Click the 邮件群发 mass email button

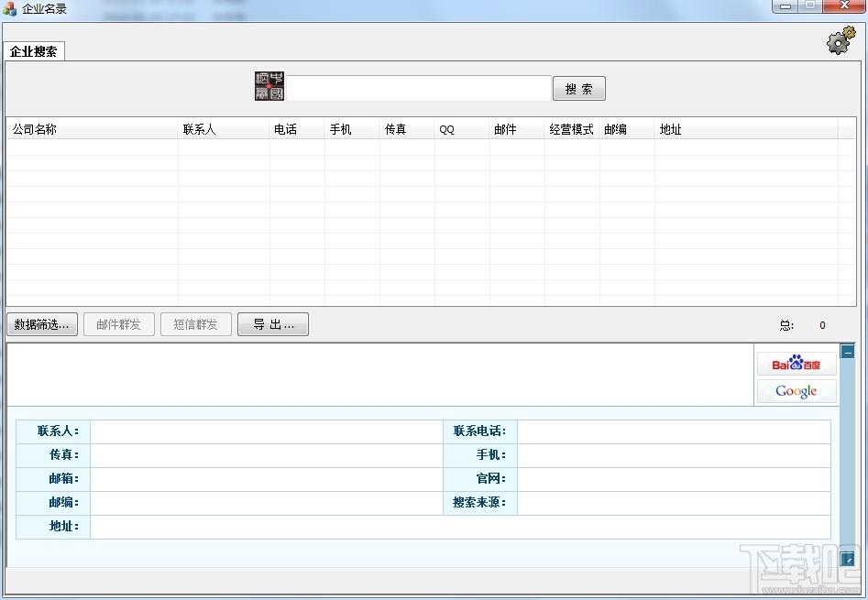[x=118, y=323]
